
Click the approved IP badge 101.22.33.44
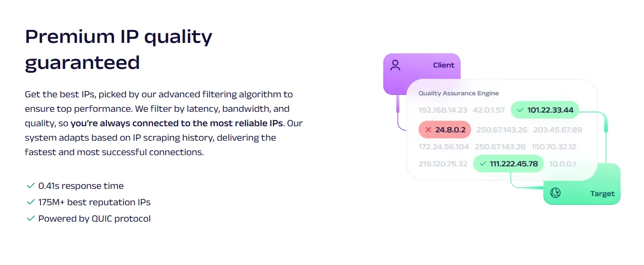(x=545, y=110)
